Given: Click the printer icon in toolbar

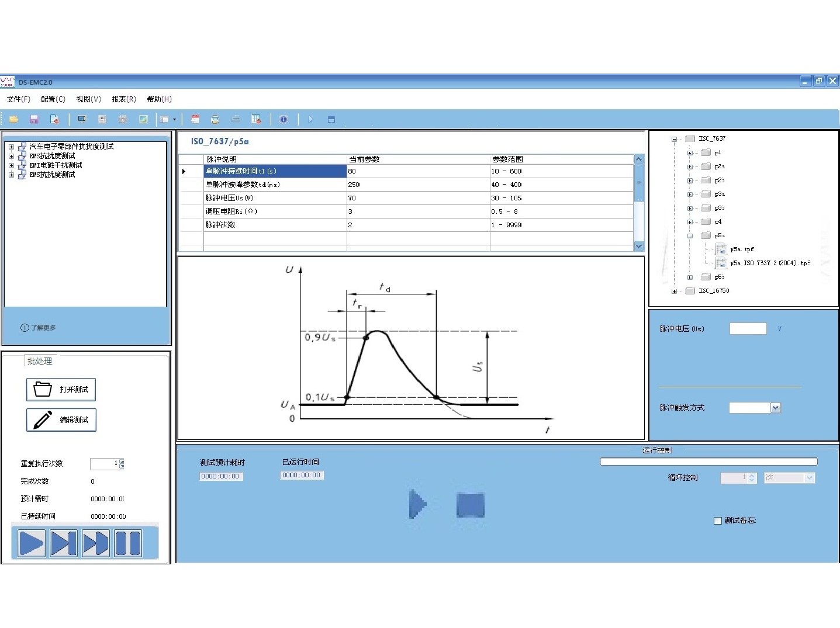Looking at the screenshot, I should [x=215, y=119].
